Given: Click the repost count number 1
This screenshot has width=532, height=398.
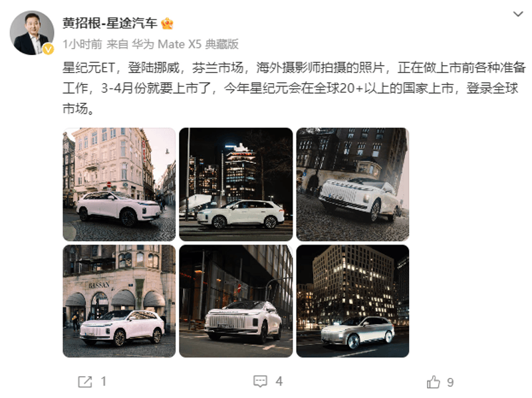Looking at the screenshot, I should click(x=104, y=382).
